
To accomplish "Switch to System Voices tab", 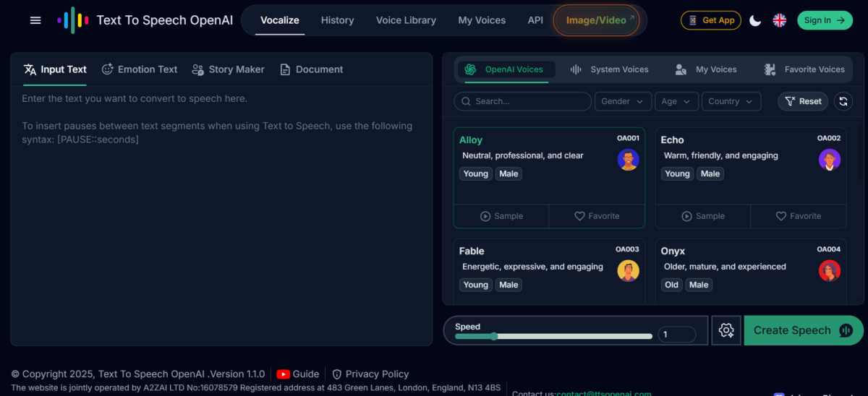I will pos(609,69).
